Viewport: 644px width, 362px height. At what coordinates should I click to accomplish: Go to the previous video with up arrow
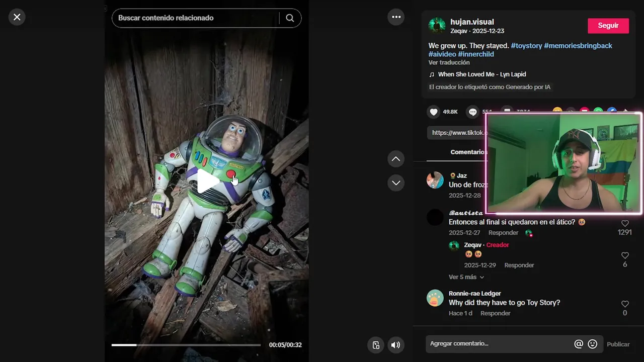pos(396,159)
